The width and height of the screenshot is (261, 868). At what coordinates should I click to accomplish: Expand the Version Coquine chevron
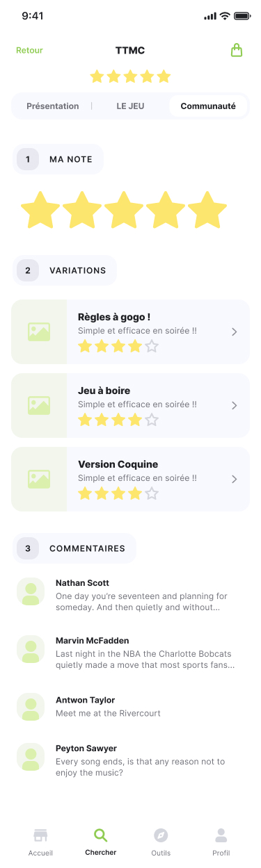coord(235,480)
